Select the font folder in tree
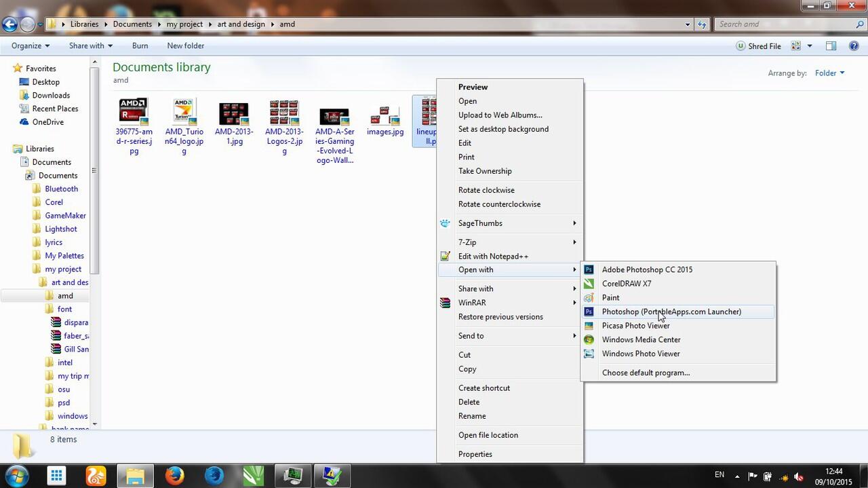The image size is (868, 488). click(x=64, y=309)
